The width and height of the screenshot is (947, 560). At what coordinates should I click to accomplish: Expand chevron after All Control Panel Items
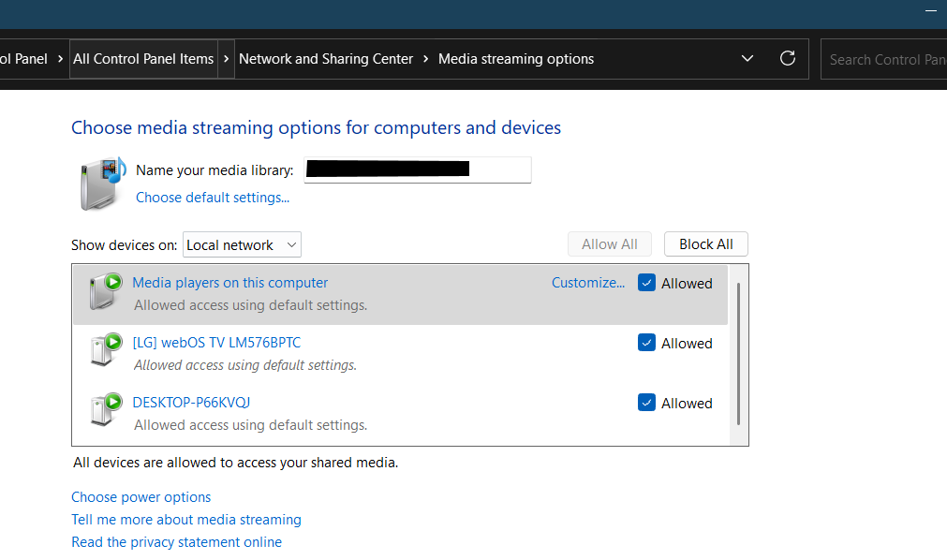[x=226, y=59]
